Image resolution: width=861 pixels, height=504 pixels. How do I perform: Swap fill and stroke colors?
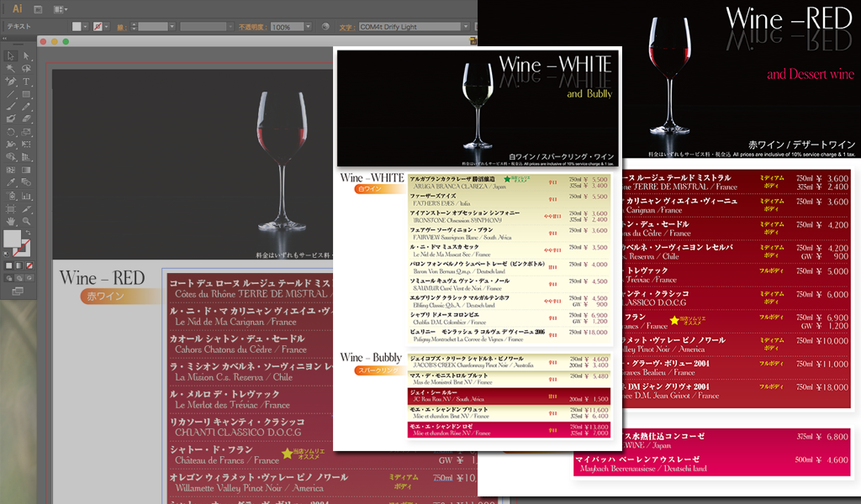pos(29,233)
